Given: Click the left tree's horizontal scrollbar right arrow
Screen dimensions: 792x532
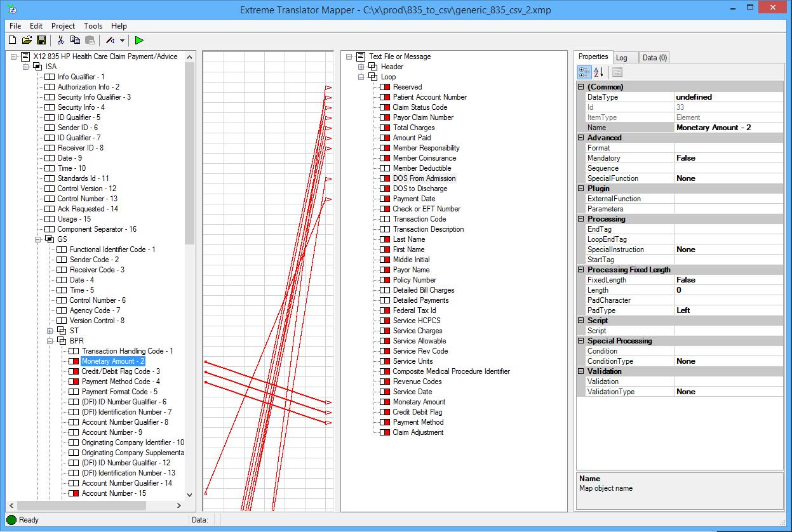Looking at the screenshot, I should coord(178,506).
